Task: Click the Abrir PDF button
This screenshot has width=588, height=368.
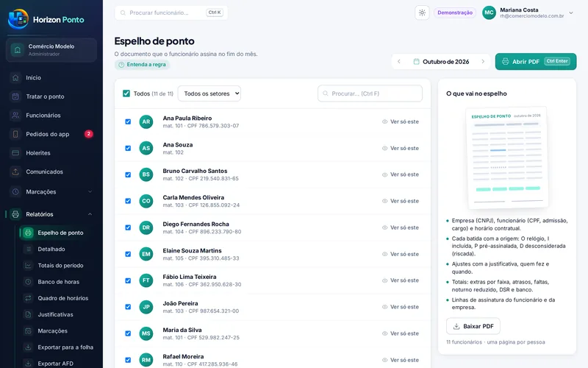Action: tap(536, 62)
